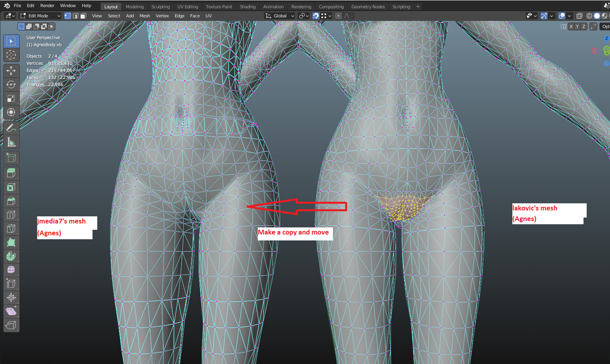Toggle Z axis mesh symmetry
Viewport: 610px width, 364px height.
click(584, 26)
